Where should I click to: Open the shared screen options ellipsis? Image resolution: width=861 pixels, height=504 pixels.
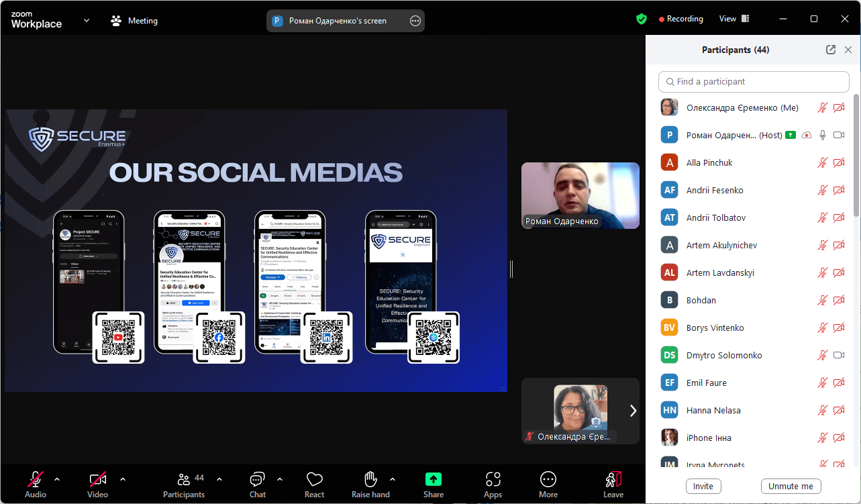[415, 21]
